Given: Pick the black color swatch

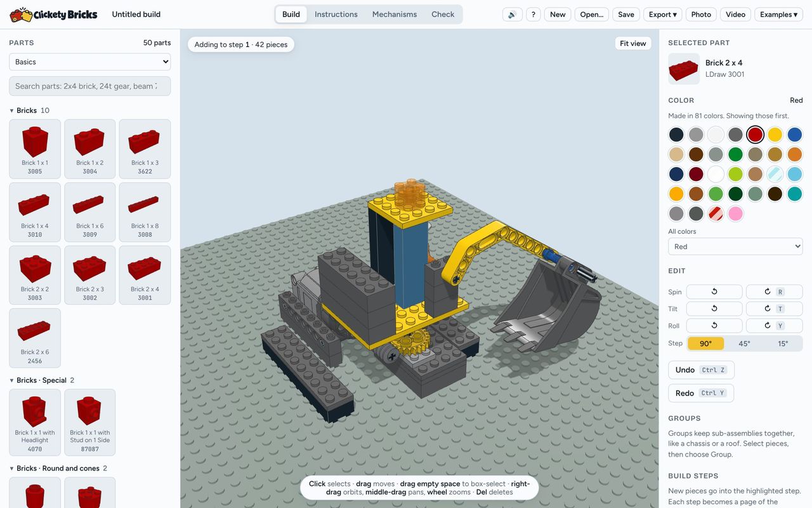Looking at the screenshot, I should pos(676,135).
